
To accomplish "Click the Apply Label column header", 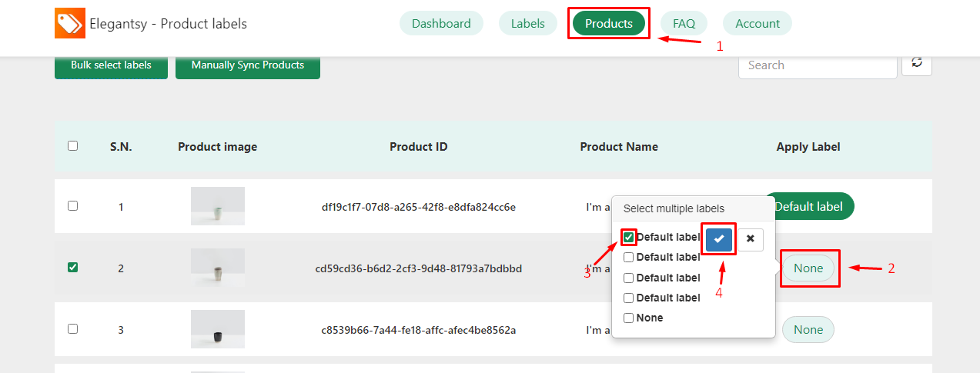I will (x=808, y=146).
